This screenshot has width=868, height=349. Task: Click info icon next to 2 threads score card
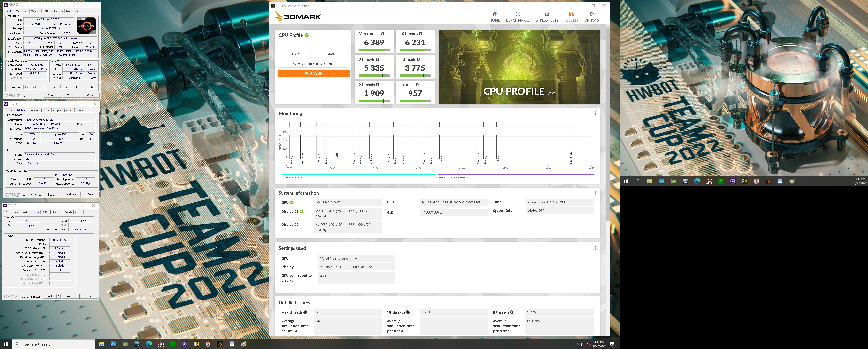point(377,85)
